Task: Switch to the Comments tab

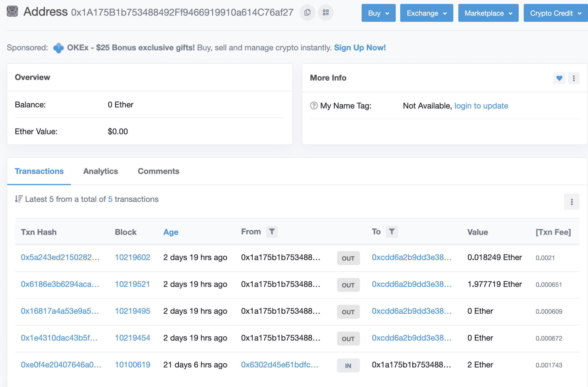Action: 158,171
